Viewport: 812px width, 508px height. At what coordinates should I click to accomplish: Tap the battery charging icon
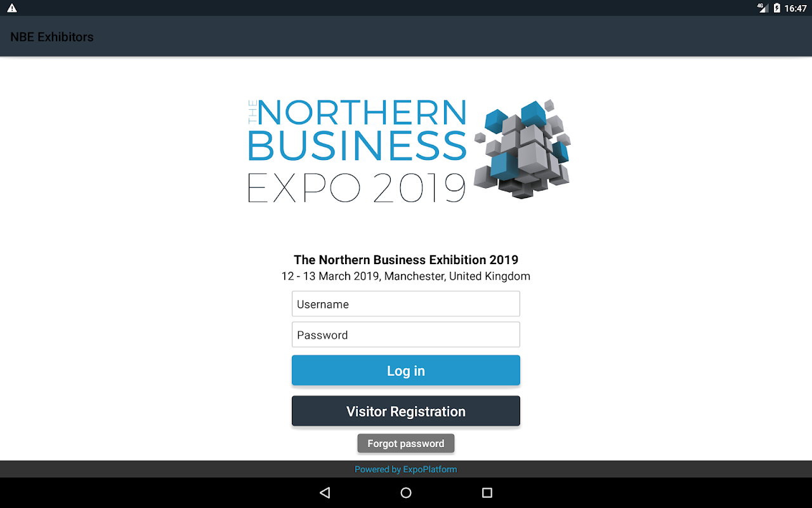pyautogui.click(x=778, y=8)
